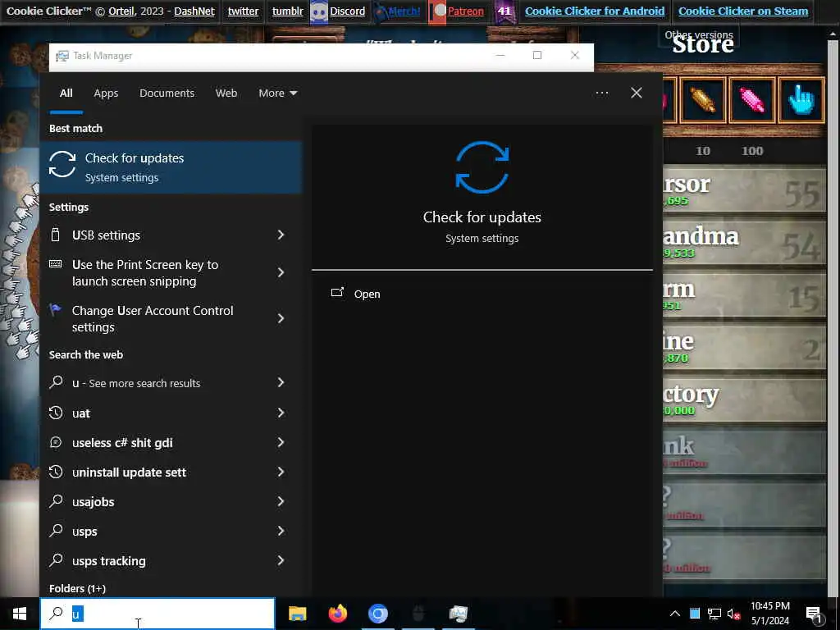Buy the wooden rolling pin upgrade
This screenshot has width=840, height=630.
tap(702, 100)
